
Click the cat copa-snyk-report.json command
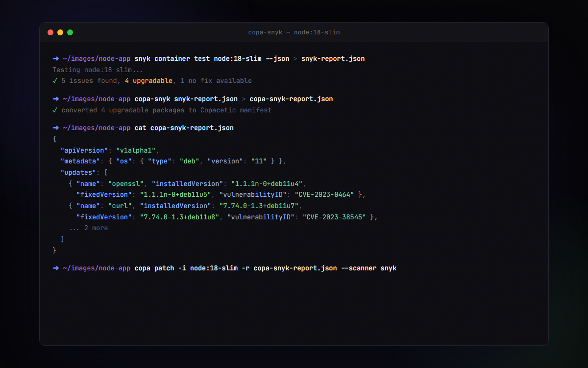pos(184,128)
